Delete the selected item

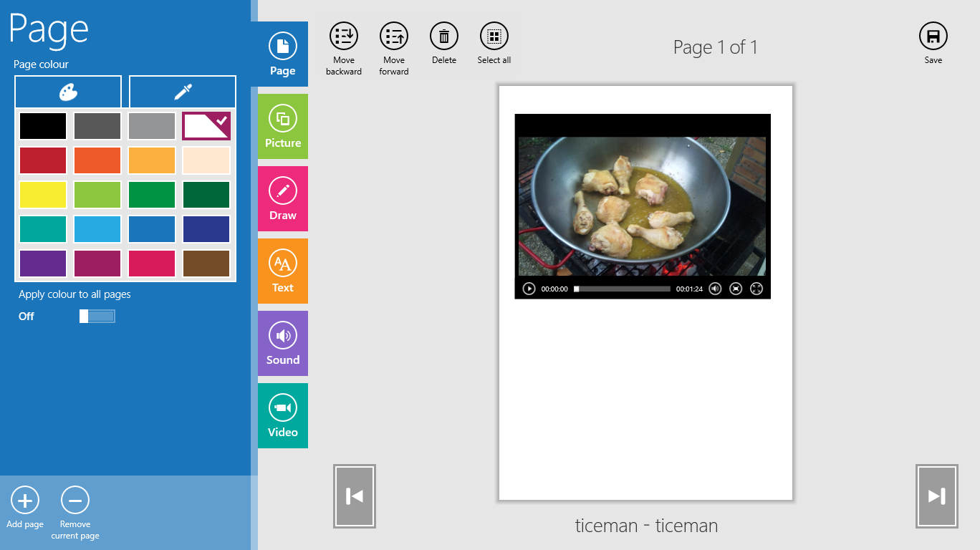[444, 35]
